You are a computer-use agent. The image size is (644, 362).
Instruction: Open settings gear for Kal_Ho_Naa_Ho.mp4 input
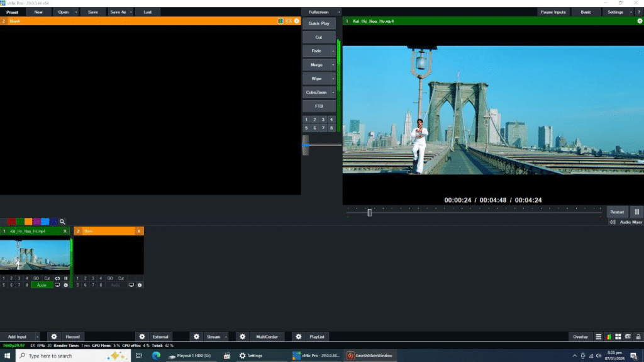point(65,285)
